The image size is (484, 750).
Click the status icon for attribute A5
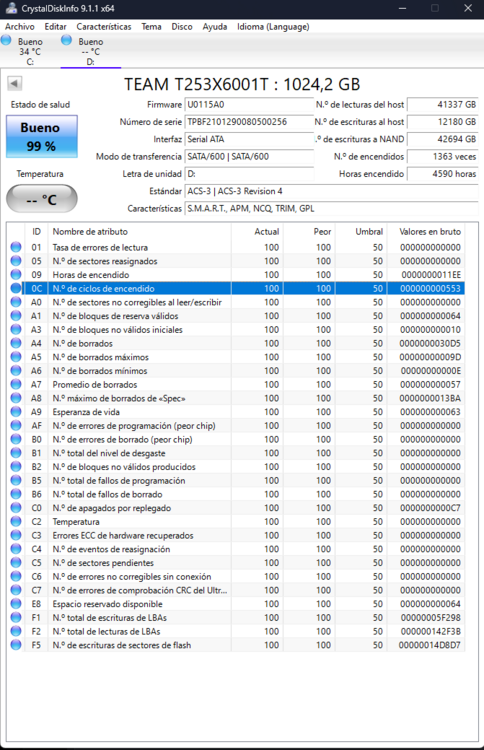pos(16,357)
